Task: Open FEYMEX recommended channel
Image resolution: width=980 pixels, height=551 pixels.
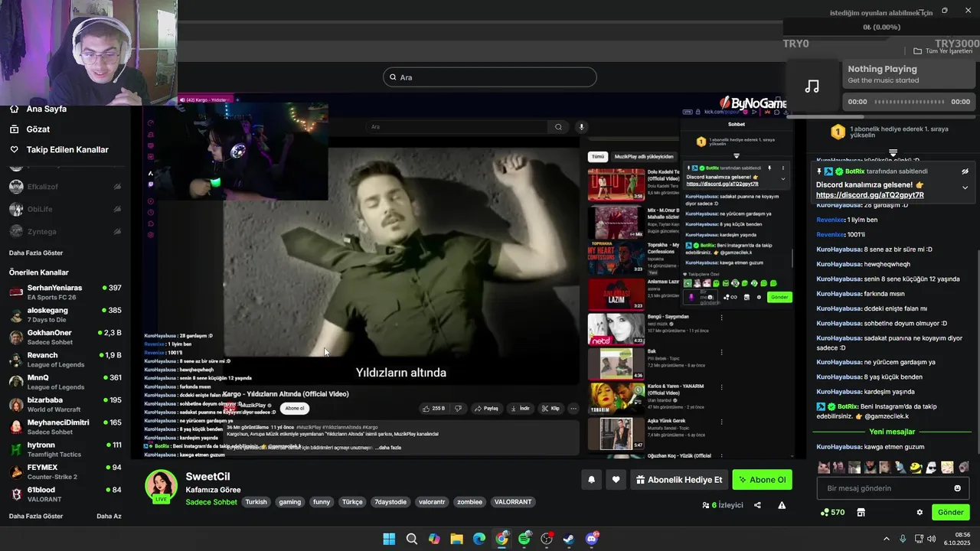Action: tap(65, 471)
